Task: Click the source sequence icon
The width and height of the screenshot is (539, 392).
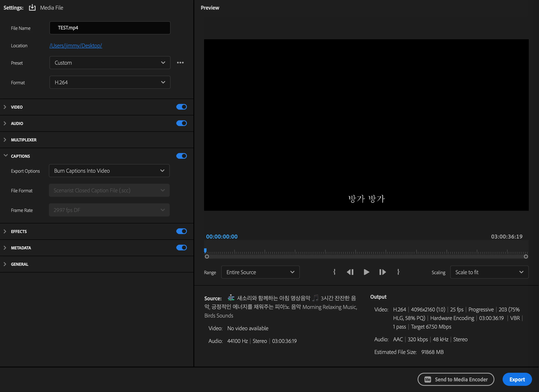Action: click(231, 298)
